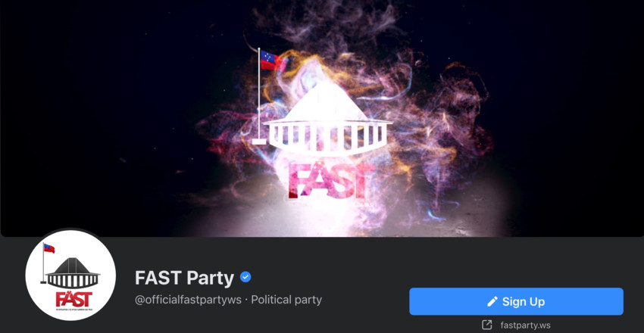This screenshot has height=333, width=644.
Task: Open the Sign Up button
Action: coord(516,301)
